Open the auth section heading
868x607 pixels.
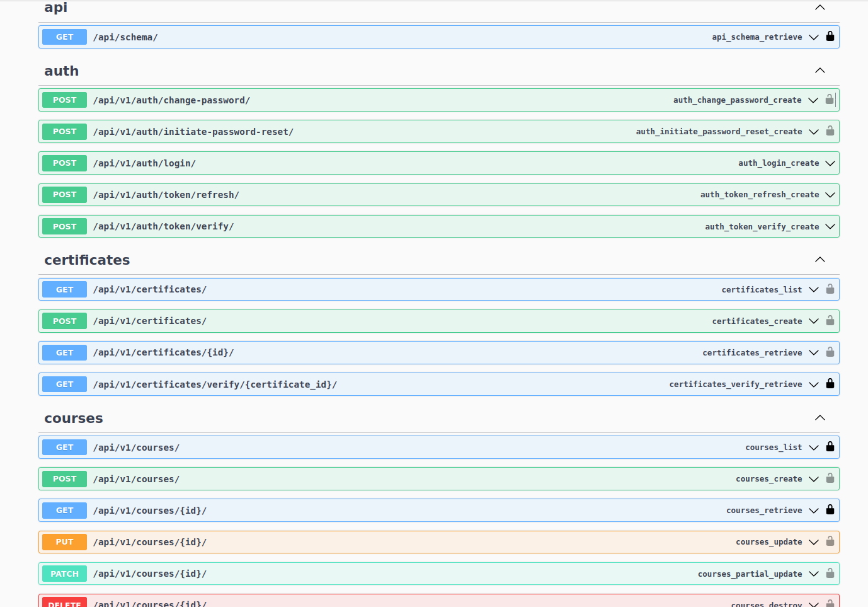click(x=61, y=71)
